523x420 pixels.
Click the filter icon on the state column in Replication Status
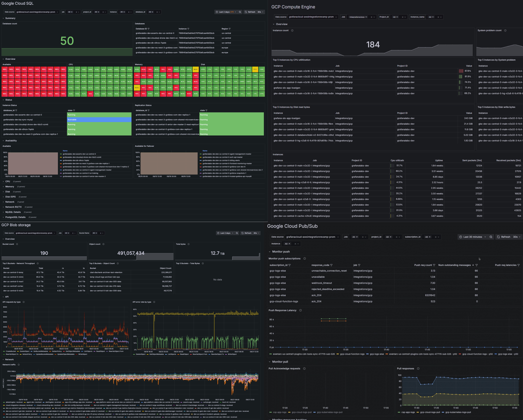(x=207, y=110)
